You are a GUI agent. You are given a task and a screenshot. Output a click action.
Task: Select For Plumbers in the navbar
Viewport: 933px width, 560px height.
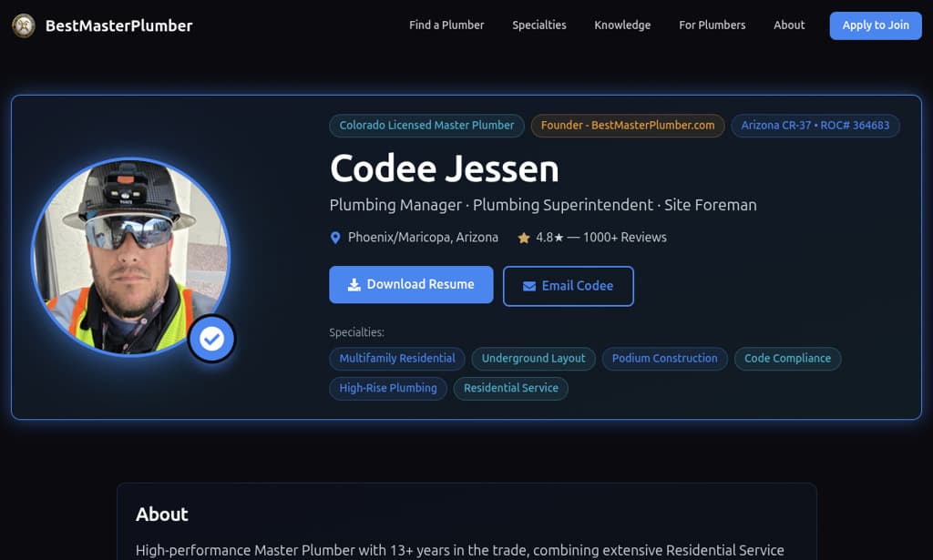[x=713, y=25]
